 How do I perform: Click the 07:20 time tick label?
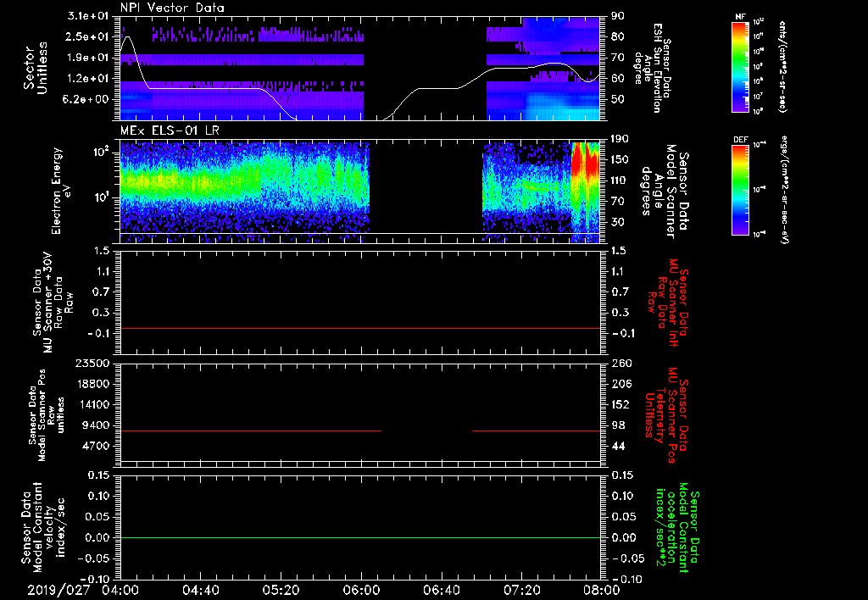coord(521,590)
